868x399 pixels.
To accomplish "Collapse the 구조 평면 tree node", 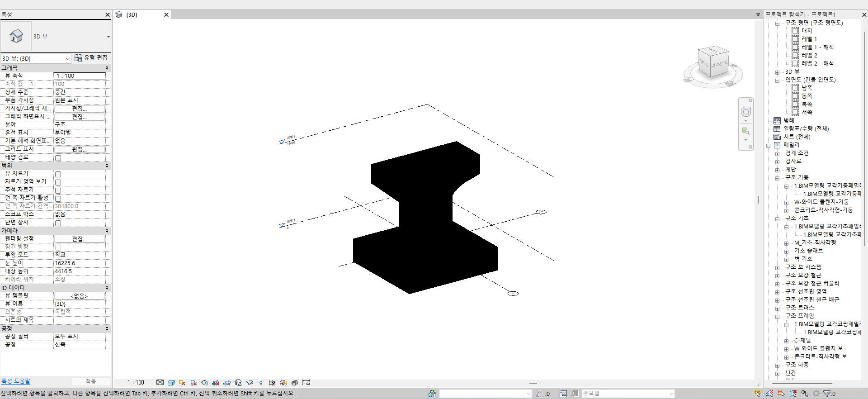I will (777, 23).
